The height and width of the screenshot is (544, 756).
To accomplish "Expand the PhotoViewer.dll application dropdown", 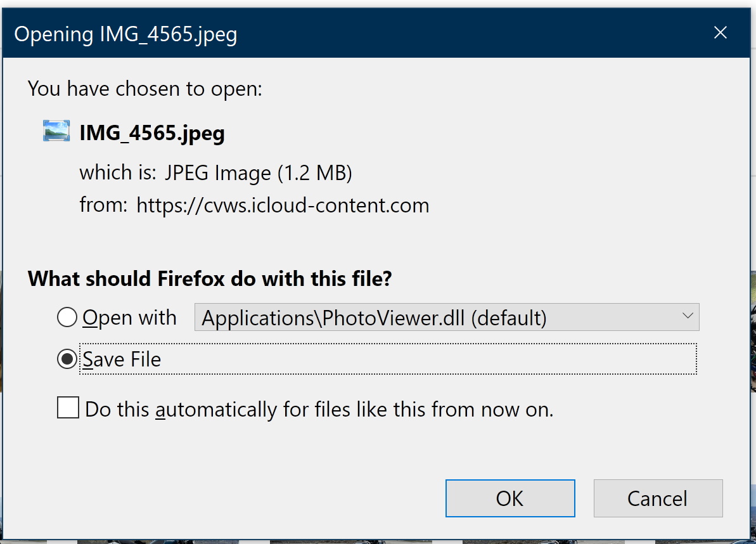I will tap(446, 317).
